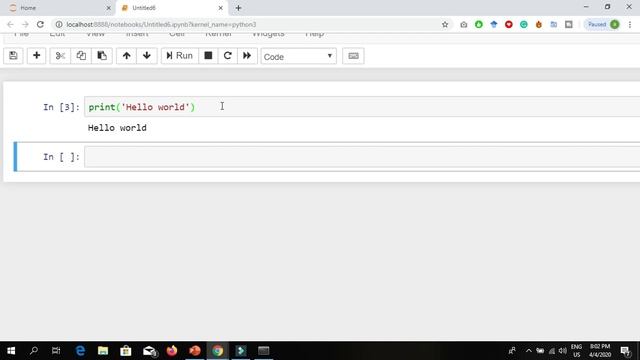This screenshot has width=640, height=360.
Task: Go back in browser history
Action: tap(10, 24)
